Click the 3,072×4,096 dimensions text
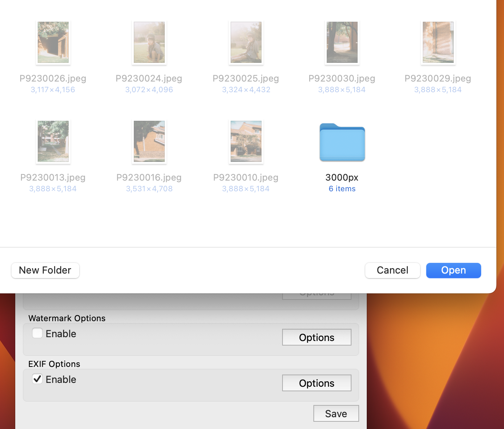504x429 pixels. pyautogui.click(x=149, y=90)
